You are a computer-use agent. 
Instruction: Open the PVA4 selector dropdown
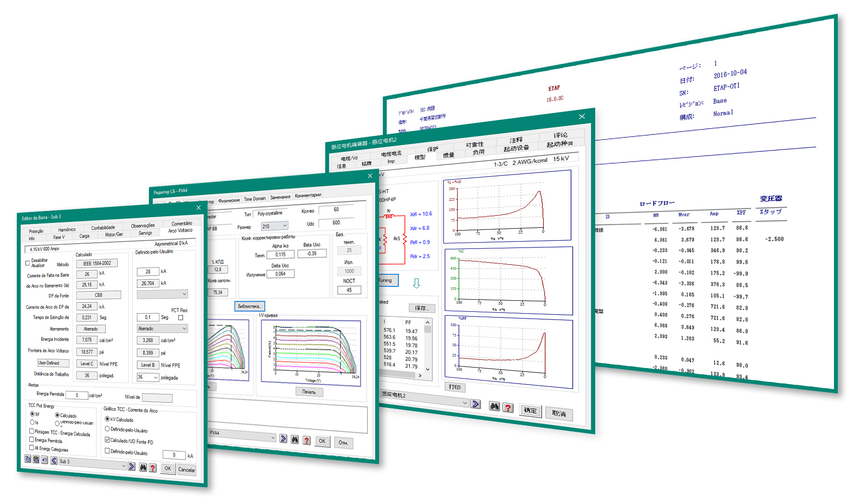(273, 438)
